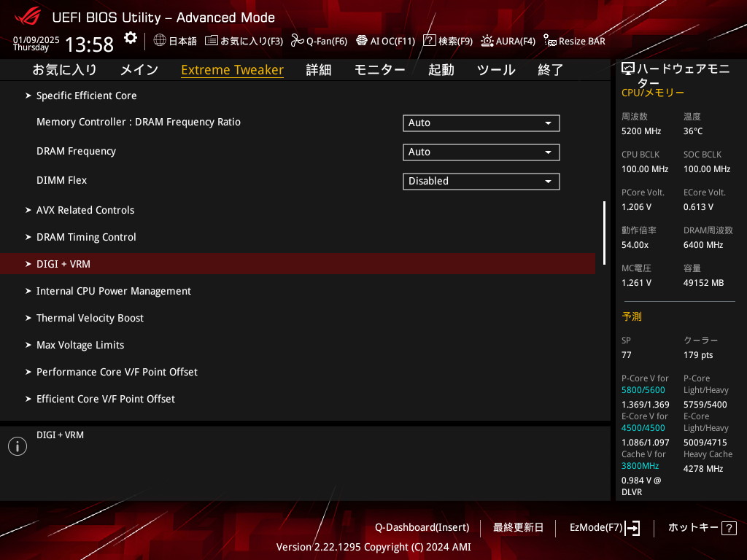This screenshot has height=560, width=747.
Task: Open Q-Fan control via fan icon
Action: [297, 41]
